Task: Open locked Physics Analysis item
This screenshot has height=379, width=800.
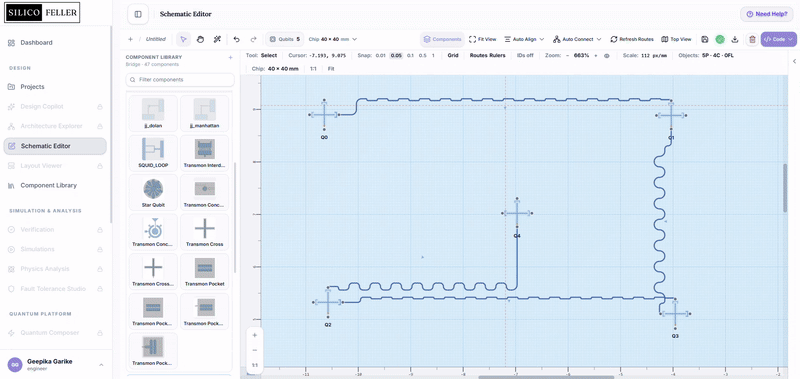Action: [55, 269]
